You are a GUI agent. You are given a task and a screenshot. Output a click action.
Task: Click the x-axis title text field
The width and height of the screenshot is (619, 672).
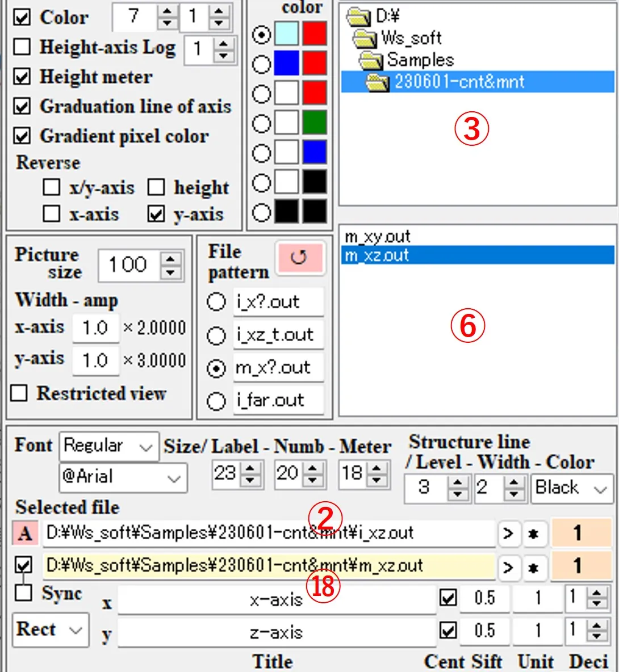tap(277, 599)
